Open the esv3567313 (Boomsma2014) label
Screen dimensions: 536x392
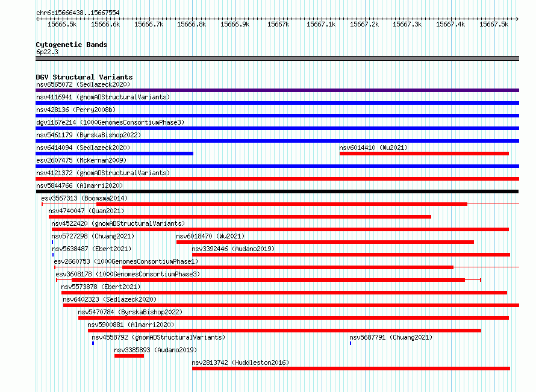pos(84,198)
